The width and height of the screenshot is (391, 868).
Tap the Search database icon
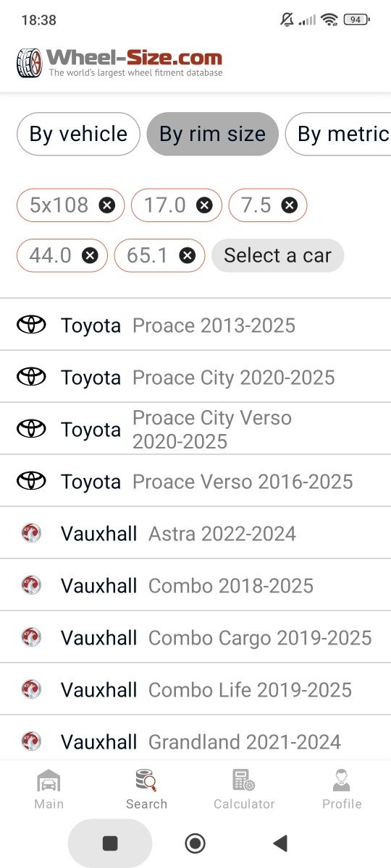point(146,781)
